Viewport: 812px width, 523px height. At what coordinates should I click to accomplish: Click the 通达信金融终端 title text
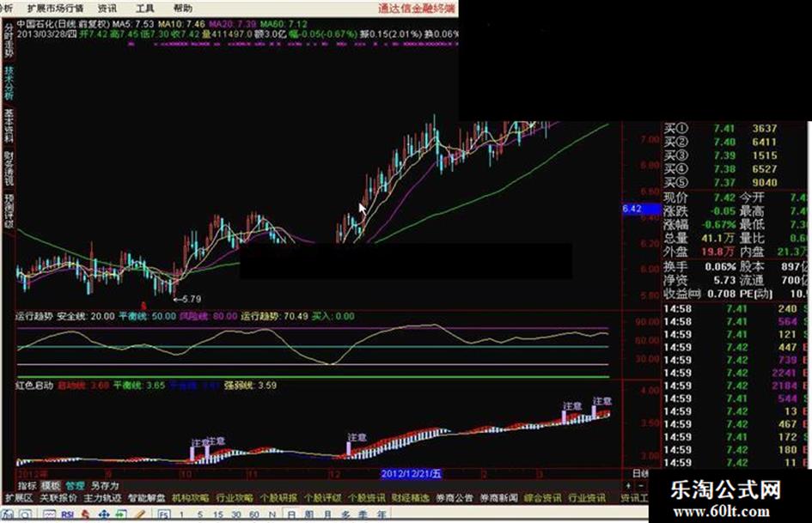[x=417, y=8]
